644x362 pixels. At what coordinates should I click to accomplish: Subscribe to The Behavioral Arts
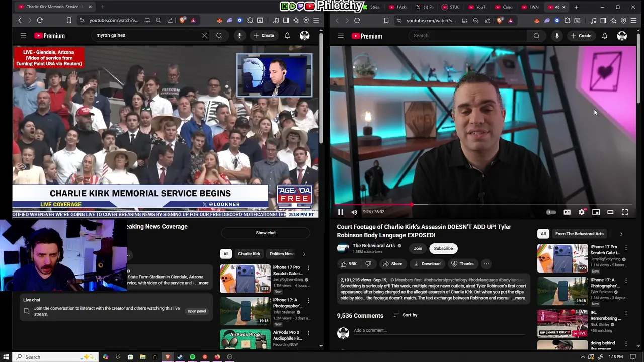(443, 248)
